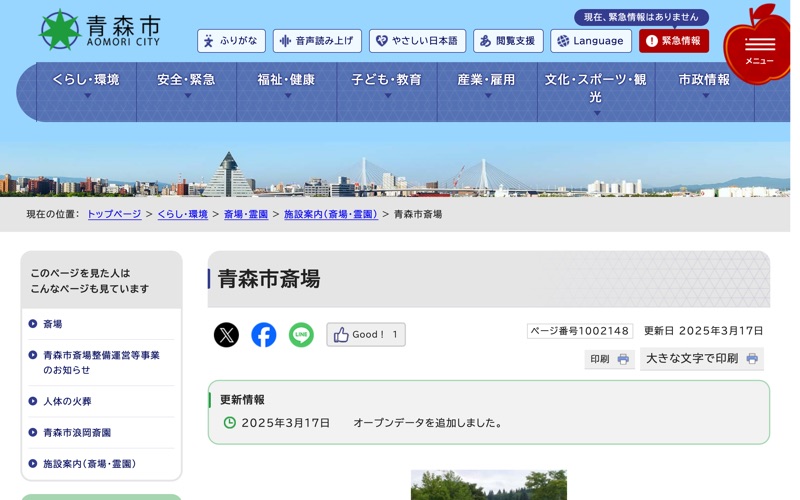Expand the 安全・緊急 menu

point(186,92)
